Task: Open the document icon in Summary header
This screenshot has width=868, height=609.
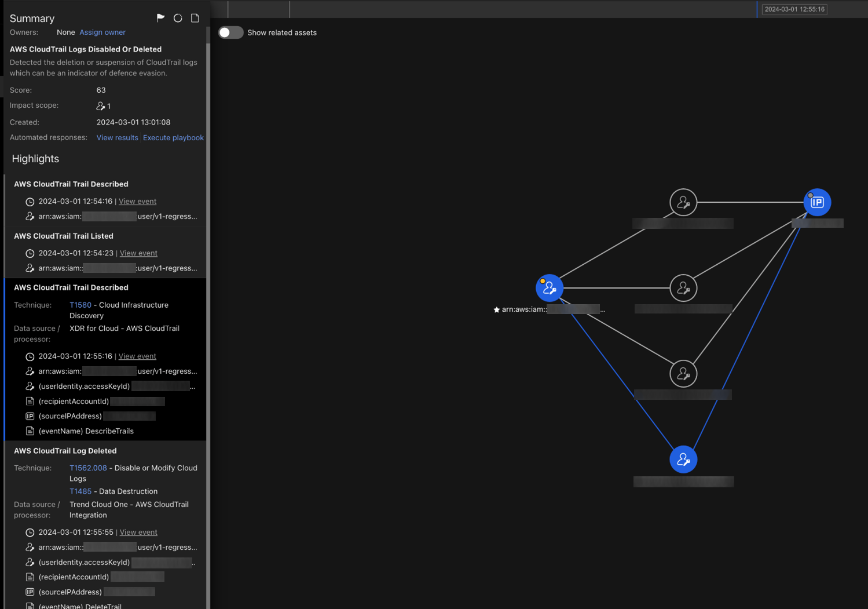Action: click(x=195, y=18)
